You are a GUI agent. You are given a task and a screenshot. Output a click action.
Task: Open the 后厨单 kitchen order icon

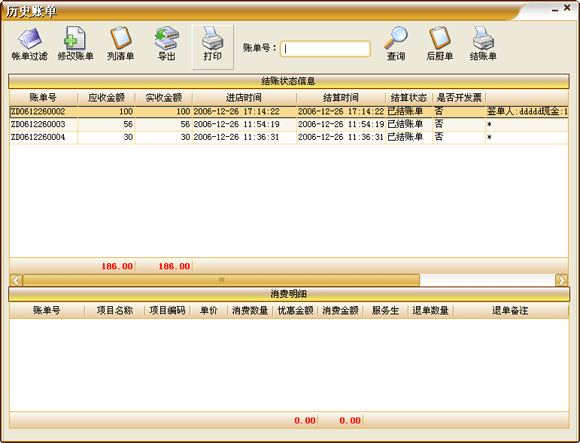click(x=439, y=44)
